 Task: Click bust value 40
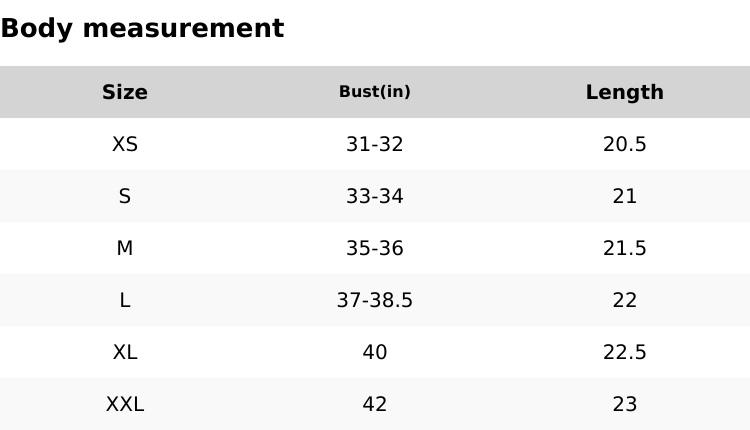coord(375,352)
